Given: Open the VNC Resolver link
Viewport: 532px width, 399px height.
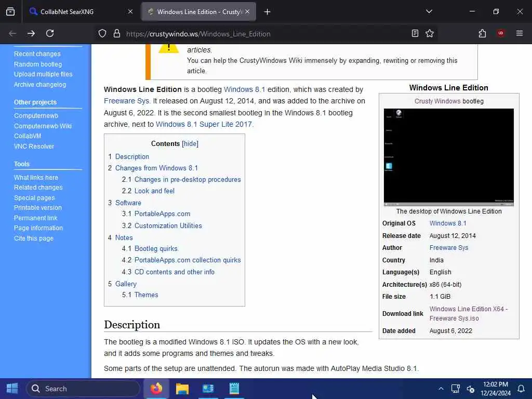Looking at the screenshot, I should (34, 146).
